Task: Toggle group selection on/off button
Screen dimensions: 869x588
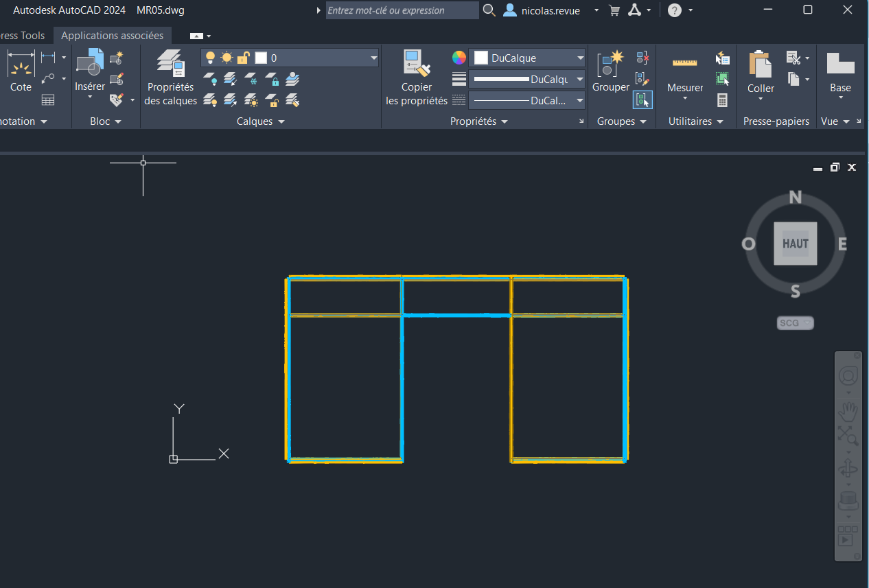Action: coord(642,100)
